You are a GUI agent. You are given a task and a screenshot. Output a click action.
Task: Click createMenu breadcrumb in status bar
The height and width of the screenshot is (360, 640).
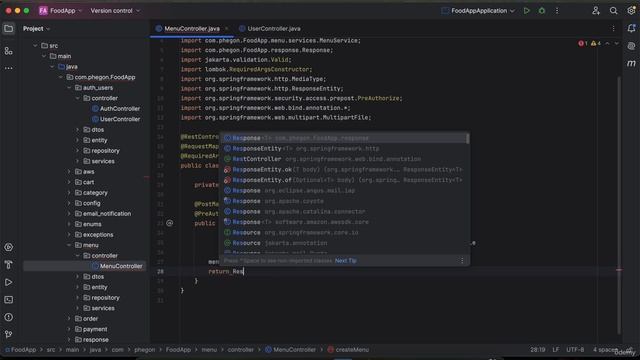pyautogui.click(x=348, y=350)
